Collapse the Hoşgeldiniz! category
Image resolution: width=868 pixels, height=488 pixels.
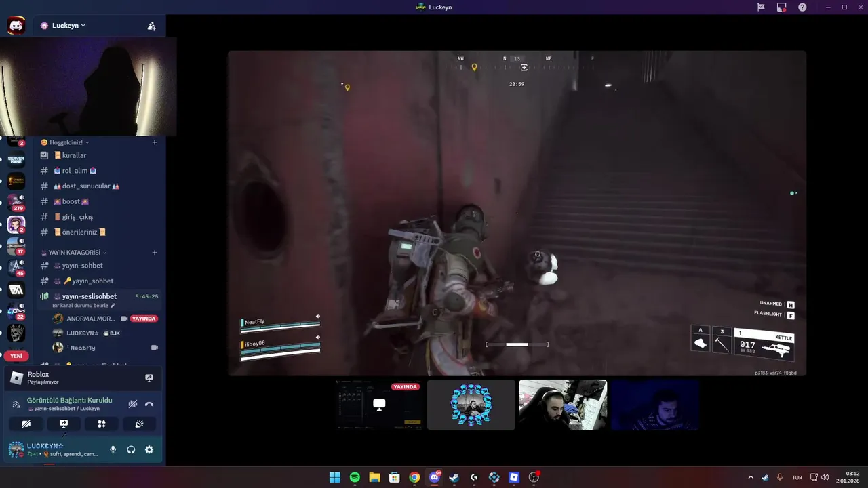[x=66, y=142]
